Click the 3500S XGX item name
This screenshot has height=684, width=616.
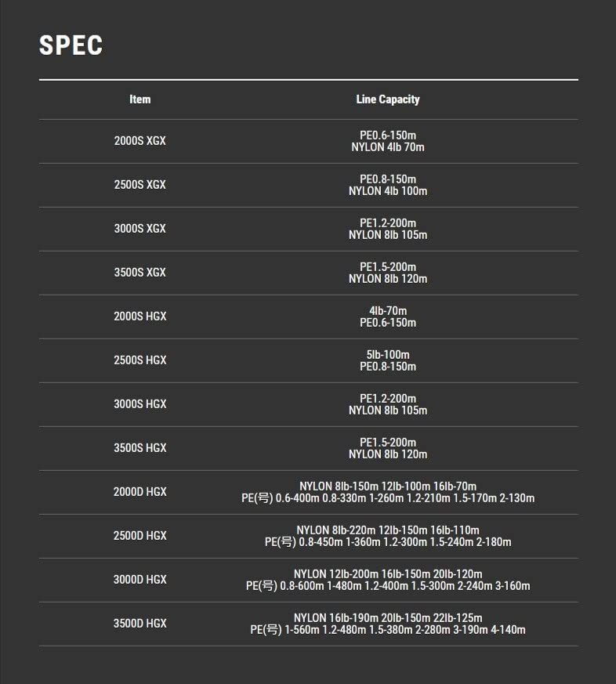pyautogui.click(x=140, y=273)
